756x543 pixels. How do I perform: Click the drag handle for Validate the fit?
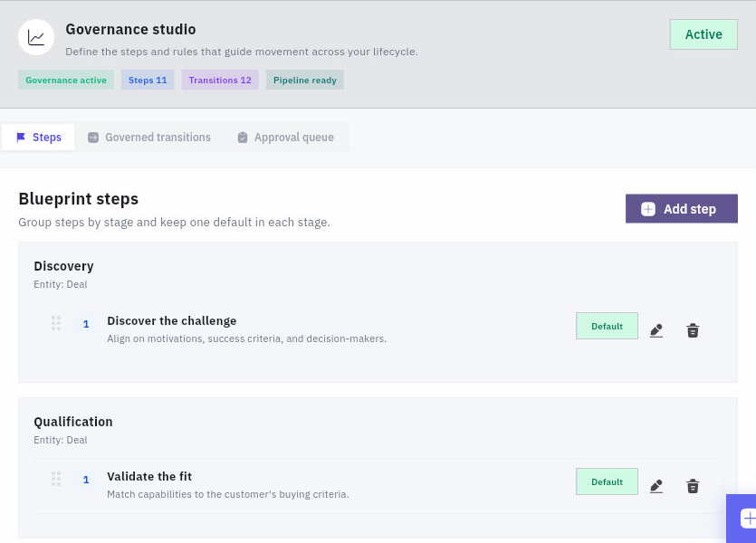point(56,479)
